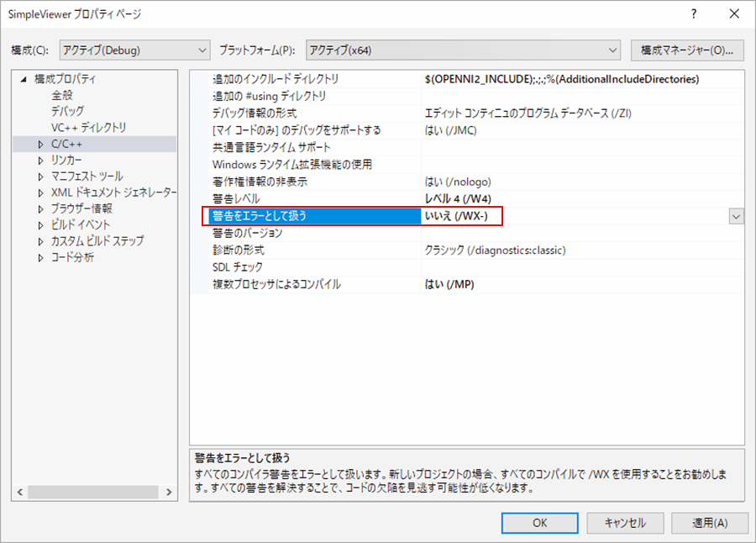Viewport: 756px width, 543px height.
Task: Expand the ブラウザー情報 node arrow
Action: tap(40, 209)
